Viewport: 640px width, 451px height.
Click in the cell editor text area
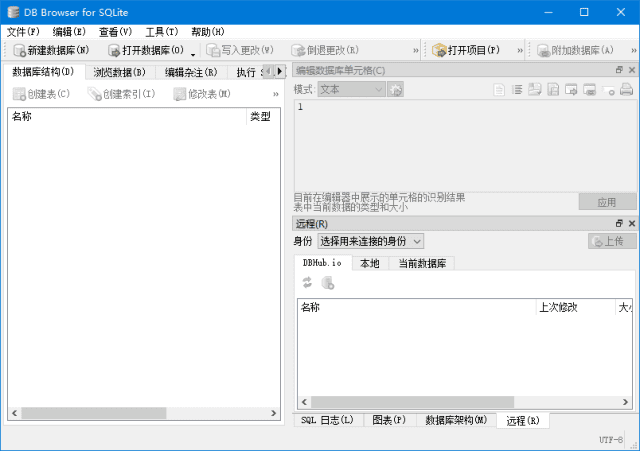tap(464, 146)
